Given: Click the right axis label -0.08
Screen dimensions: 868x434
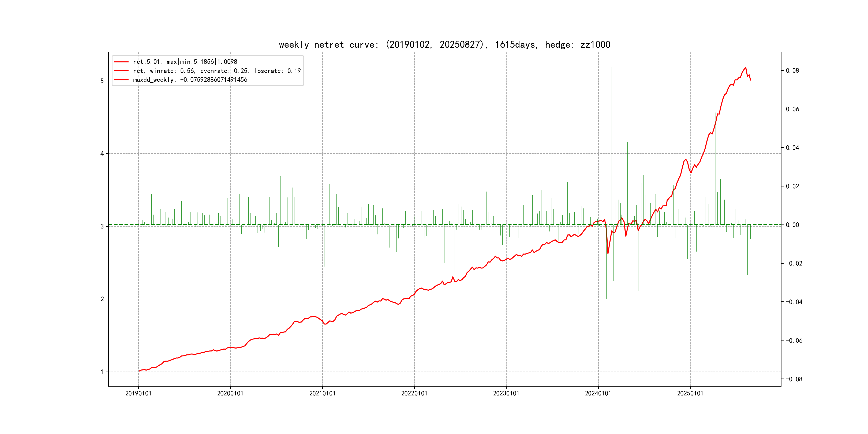Looking at the screenshot, I should click(794, 379).
